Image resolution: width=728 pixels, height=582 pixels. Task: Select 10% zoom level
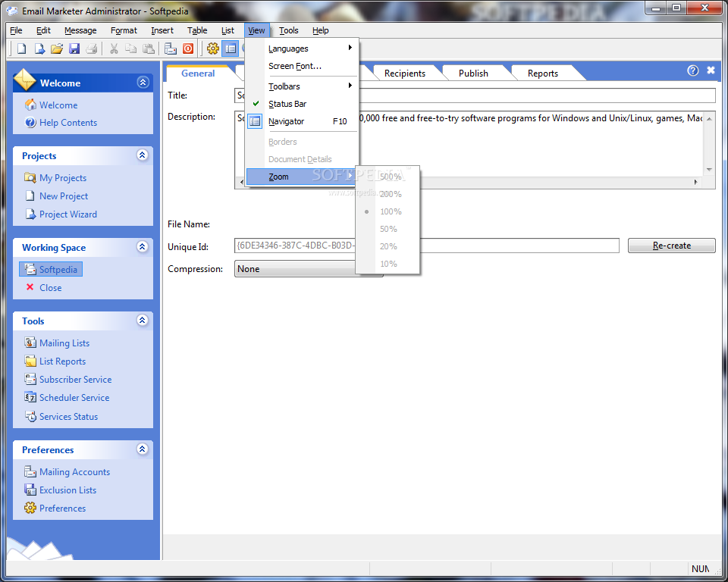point(388,264)
